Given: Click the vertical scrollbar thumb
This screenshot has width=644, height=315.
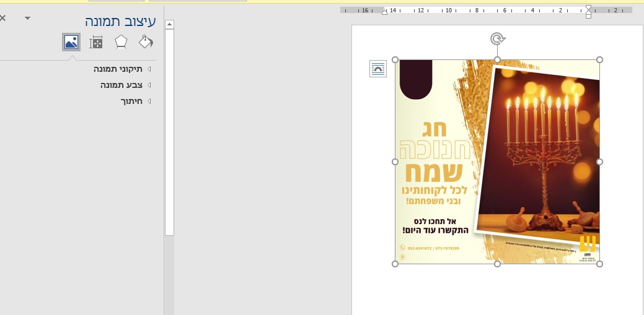Looking at the screenshot, I should click(x=169, y=132).
